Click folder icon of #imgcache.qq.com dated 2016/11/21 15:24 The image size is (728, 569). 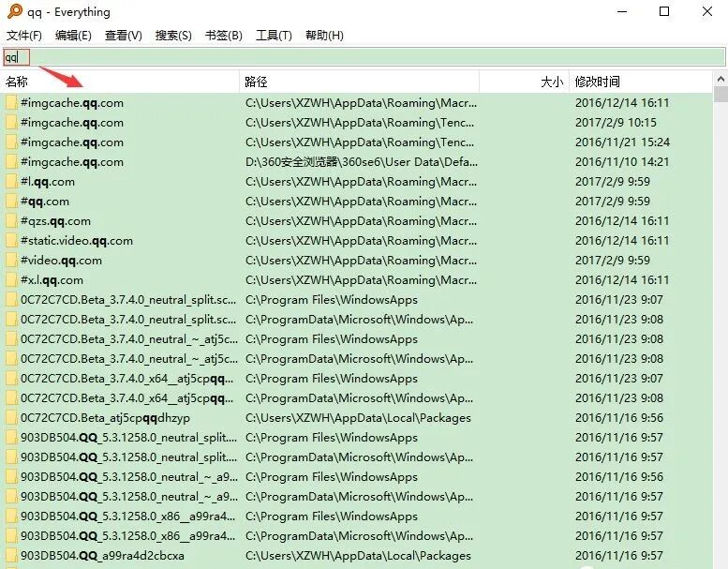(x=11, y=142)
